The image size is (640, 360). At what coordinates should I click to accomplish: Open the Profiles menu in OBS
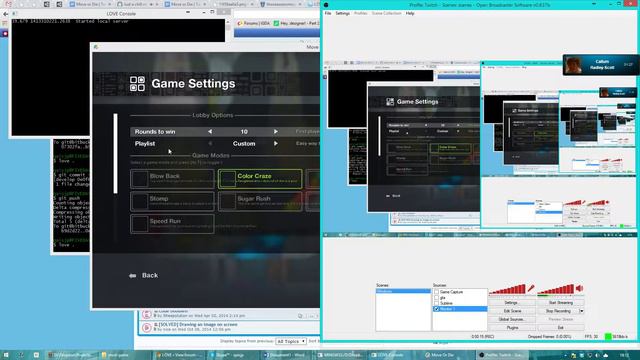point(360,13)
